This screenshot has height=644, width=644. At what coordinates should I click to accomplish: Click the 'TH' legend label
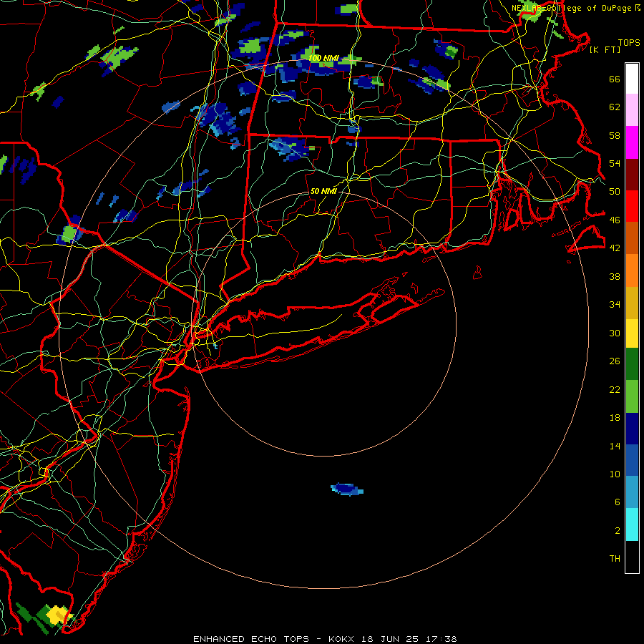(615, 559)
